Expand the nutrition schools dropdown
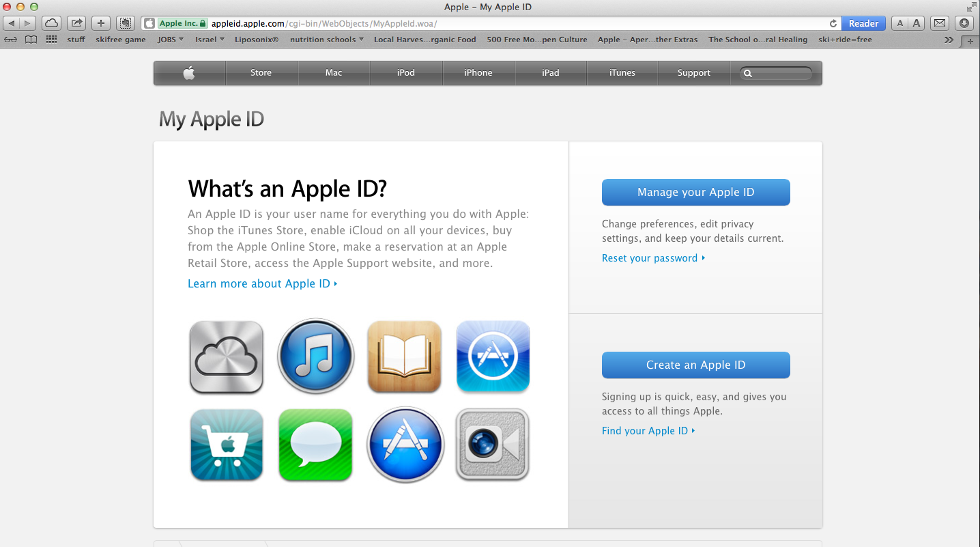 [x=326, y=40]
